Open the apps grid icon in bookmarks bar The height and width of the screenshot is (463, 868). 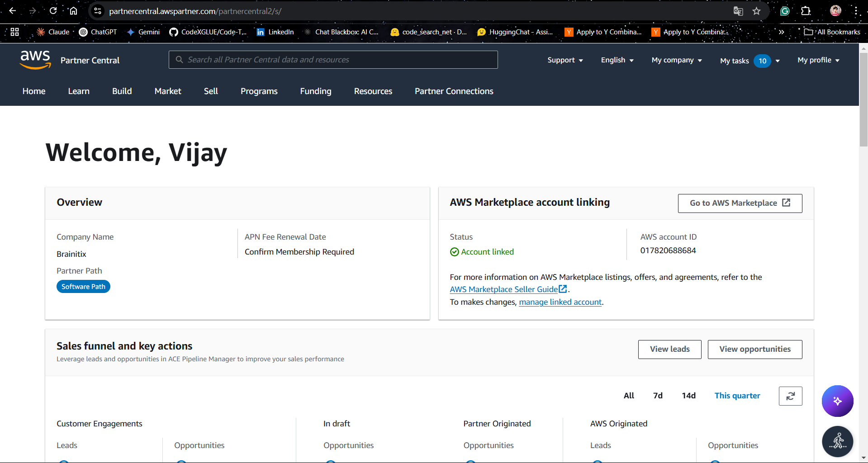point(14,32)
